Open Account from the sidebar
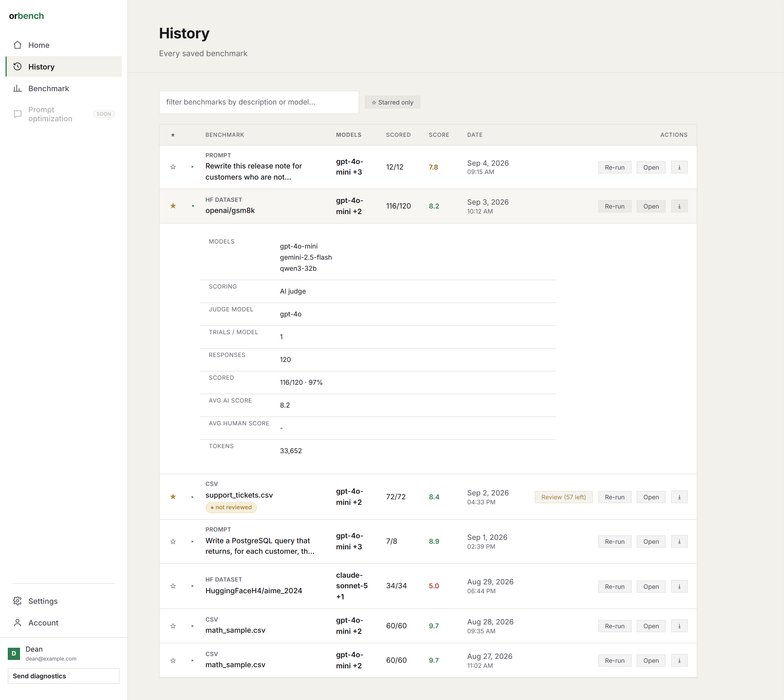Image resolution: width=784 pixels, height=700 pixels. click(64, 623)
